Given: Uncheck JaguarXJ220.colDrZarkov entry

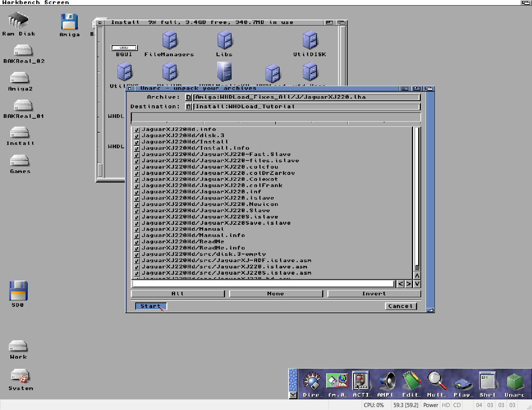Looking at the screenshot, I should click(x=137, y=173).
